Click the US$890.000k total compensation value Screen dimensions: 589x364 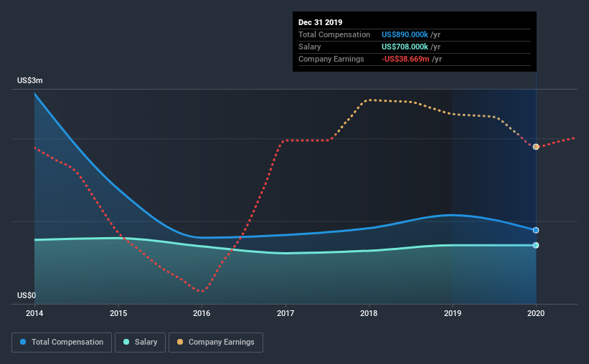405,34
